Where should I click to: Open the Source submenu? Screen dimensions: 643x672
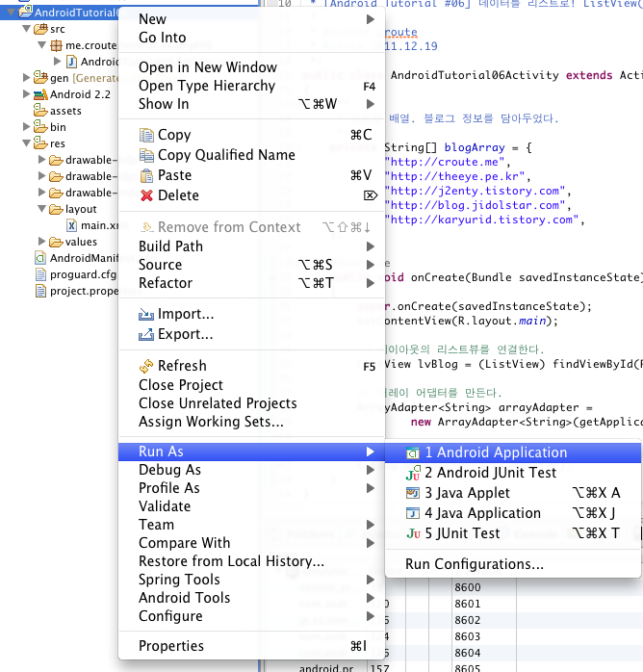252,265
